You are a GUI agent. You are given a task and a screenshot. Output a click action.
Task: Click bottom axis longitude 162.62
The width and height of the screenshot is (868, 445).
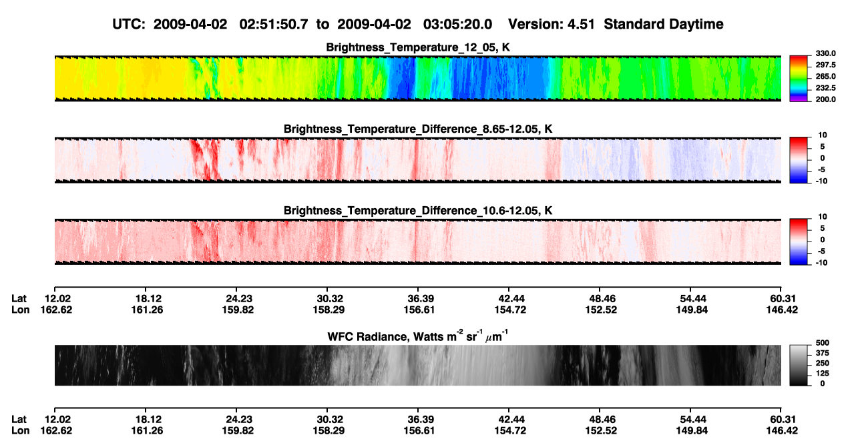57,430
